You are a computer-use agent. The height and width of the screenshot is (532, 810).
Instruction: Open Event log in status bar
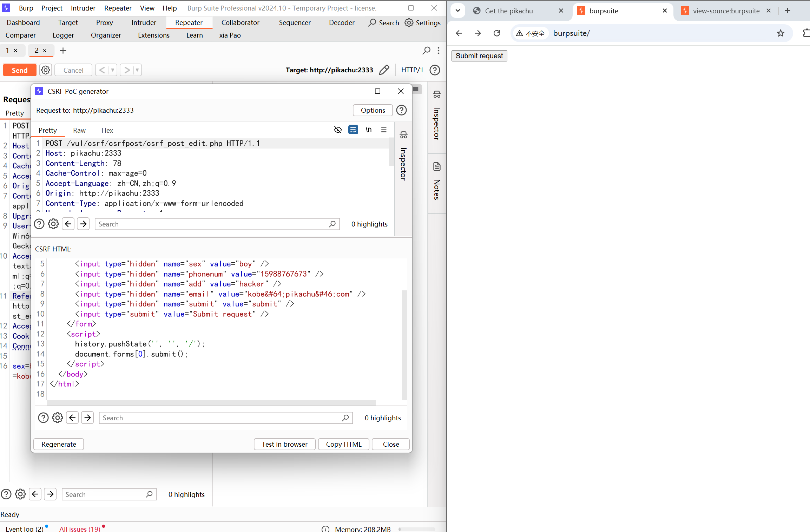pyautogui.click(x=25, y=528)
